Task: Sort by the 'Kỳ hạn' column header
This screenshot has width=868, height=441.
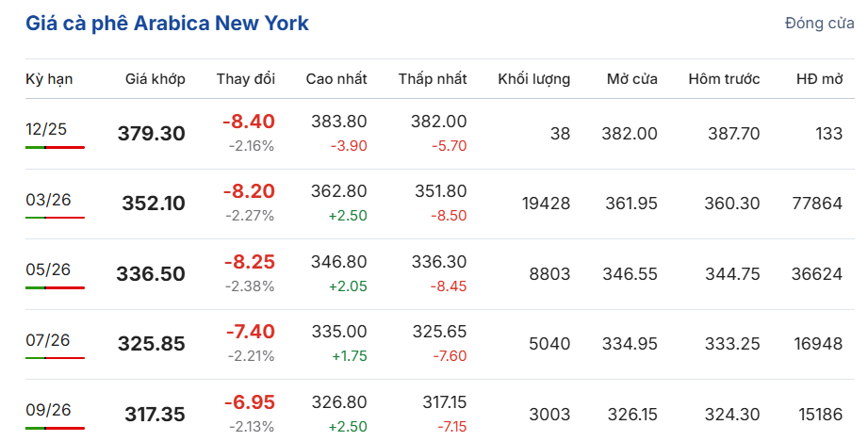Action: coord(49,79)
